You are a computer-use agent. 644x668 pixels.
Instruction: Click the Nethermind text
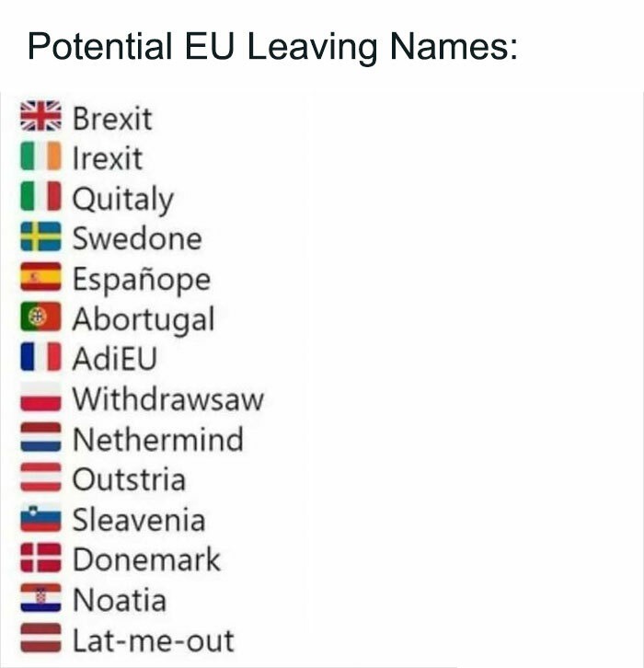pyautogui.click(x=158, y=439)
